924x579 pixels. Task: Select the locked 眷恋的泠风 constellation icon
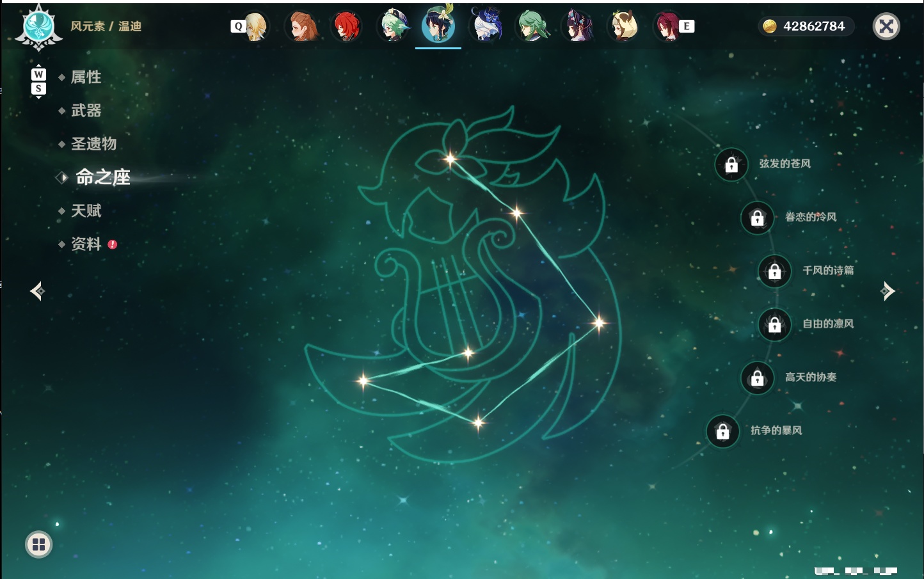pyautogui.click(x=757, y=218)
